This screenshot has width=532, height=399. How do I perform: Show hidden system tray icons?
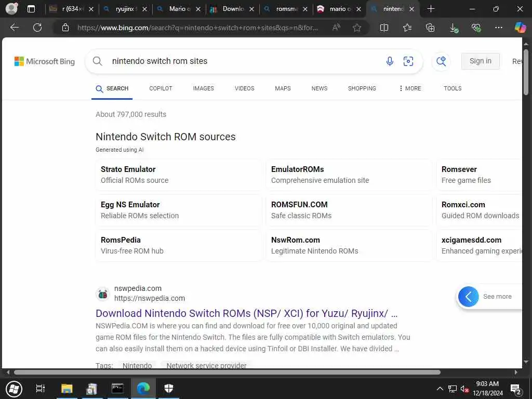click(440, 389)
